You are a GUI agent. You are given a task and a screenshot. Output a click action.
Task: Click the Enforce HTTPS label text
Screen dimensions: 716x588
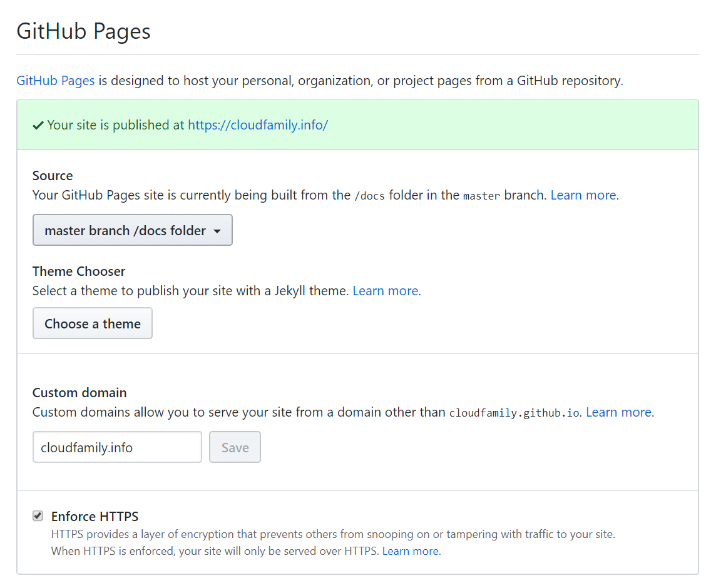pos(95,516)
